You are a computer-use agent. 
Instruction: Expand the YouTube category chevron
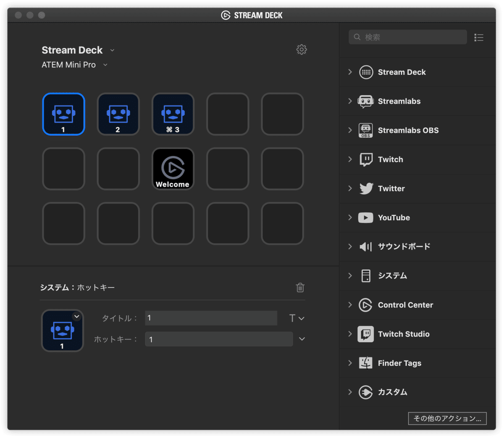point(350,218)
